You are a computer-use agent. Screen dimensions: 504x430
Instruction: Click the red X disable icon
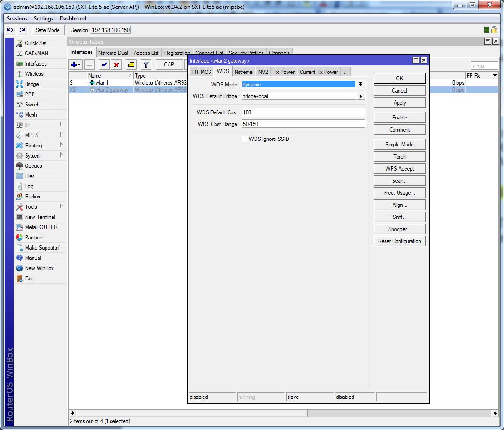pos(117,65)
